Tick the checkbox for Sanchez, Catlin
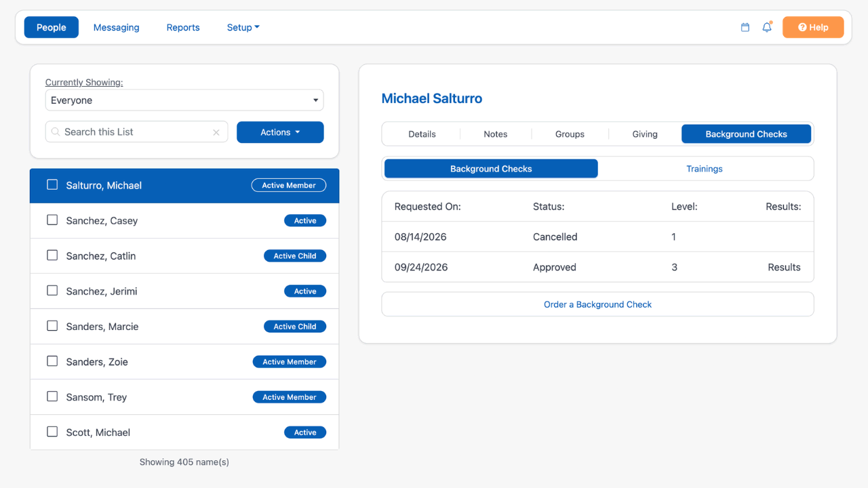This screenshot has height=488, width=868. (52, 255)
